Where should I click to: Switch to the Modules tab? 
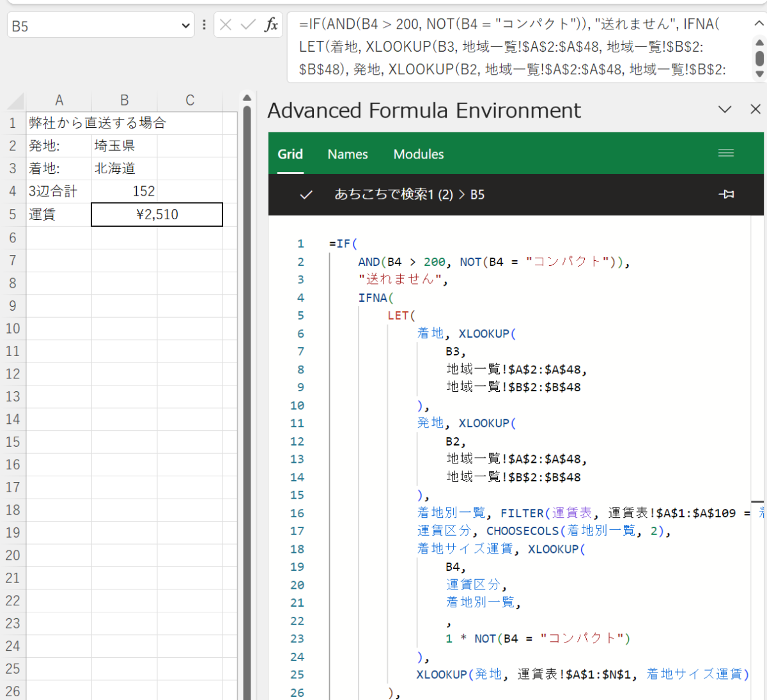419,154
